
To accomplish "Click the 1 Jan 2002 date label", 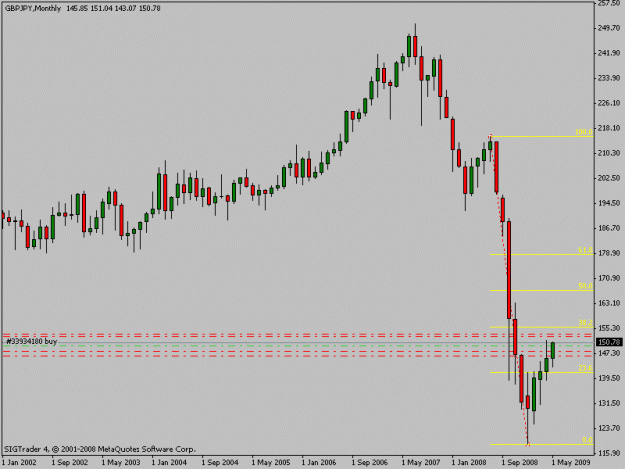I will 19,463.
